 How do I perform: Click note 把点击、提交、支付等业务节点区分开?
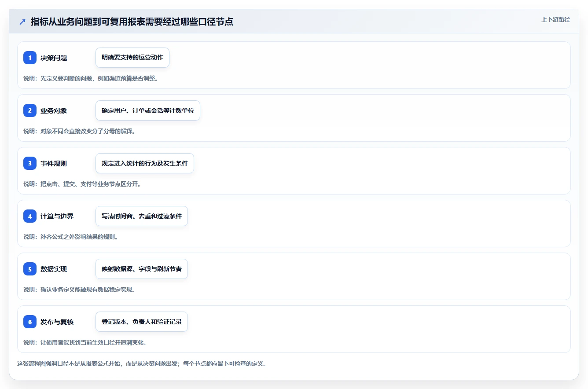pyautogui.click(x=82, y=184)
